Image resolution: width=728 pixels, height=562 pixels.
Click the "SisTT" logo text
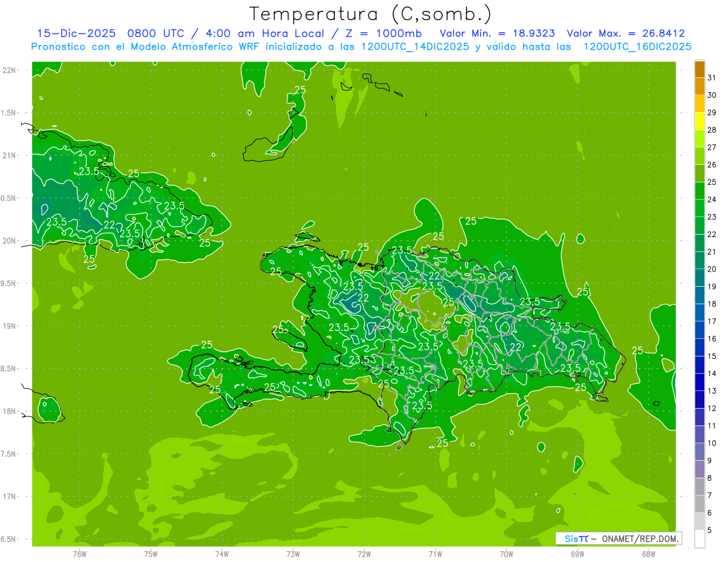coord(576,538)
